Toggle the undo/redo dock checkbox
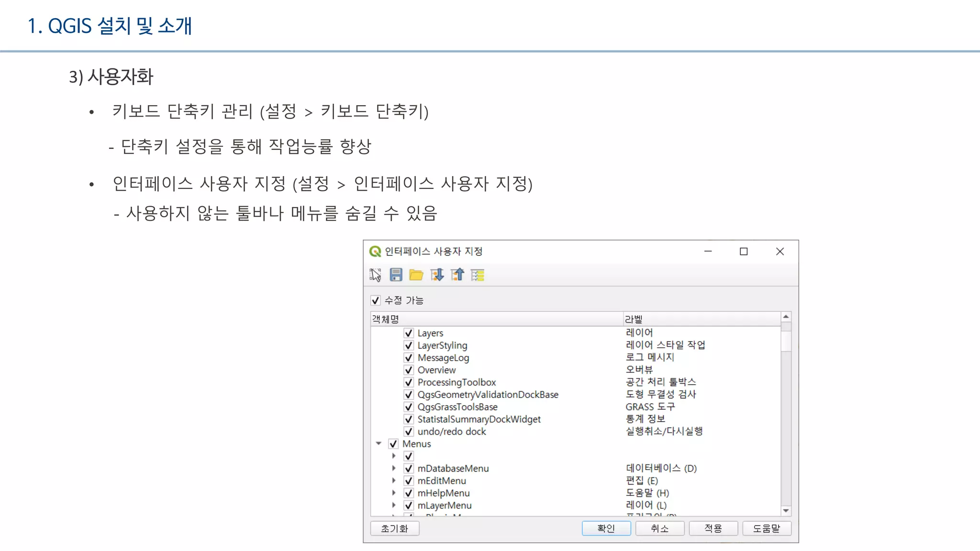 tap(409, 431)
